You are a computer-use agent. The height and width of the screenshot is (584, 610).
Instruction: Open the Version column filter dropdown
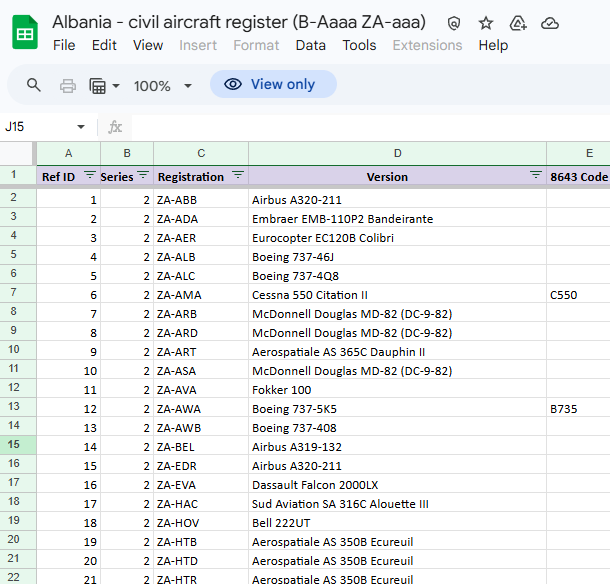pyautogui.click(x=535, y=176)
